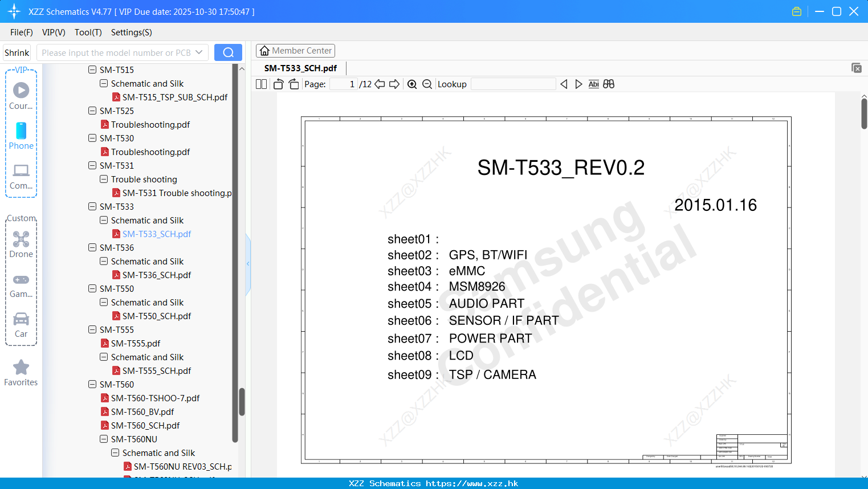Open Favorites star icon

click(21, 367)
